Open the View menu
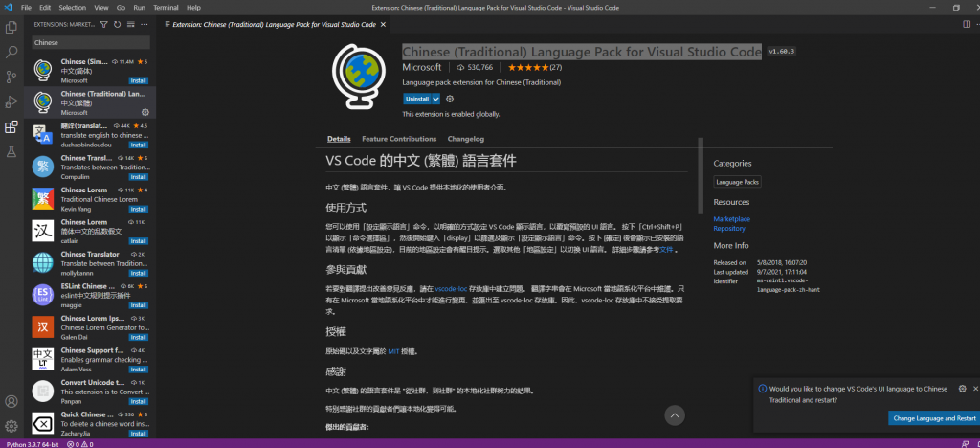This screenshot has width=980, height=448. 101,8
